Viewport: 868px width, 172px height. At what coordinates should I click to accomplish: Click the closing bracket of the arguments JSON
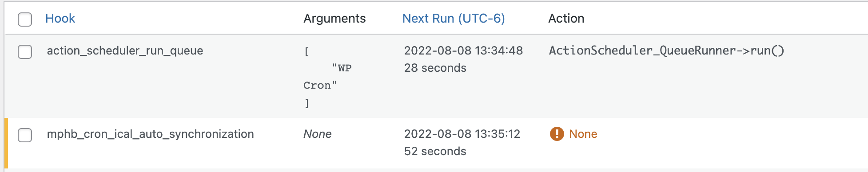coord(307,103)
